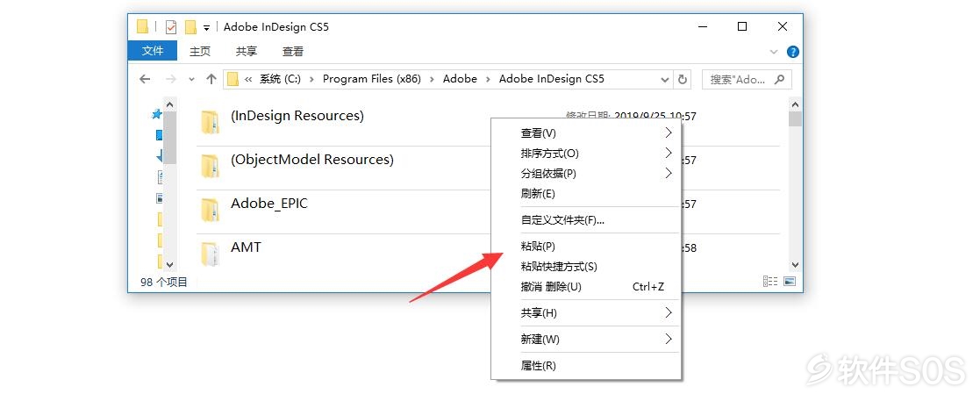Screen dimensions: 980x394
Task: Click the Back navigation arrow
Action: click(145, 79)
